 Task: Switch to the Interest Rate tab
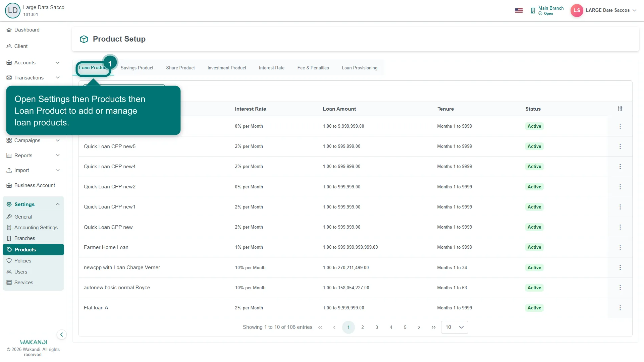(272, 68)
